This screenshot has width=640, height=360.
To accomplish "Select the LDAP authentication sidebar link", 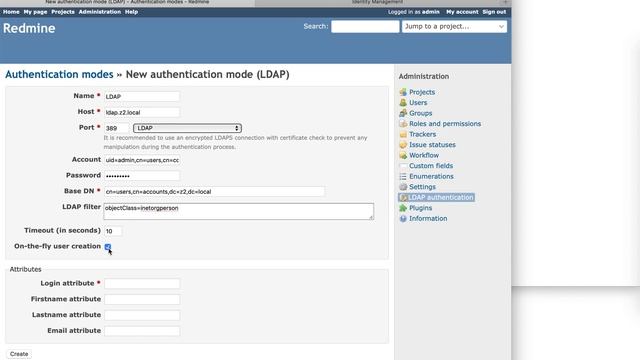I will click(x=441, y=198).
